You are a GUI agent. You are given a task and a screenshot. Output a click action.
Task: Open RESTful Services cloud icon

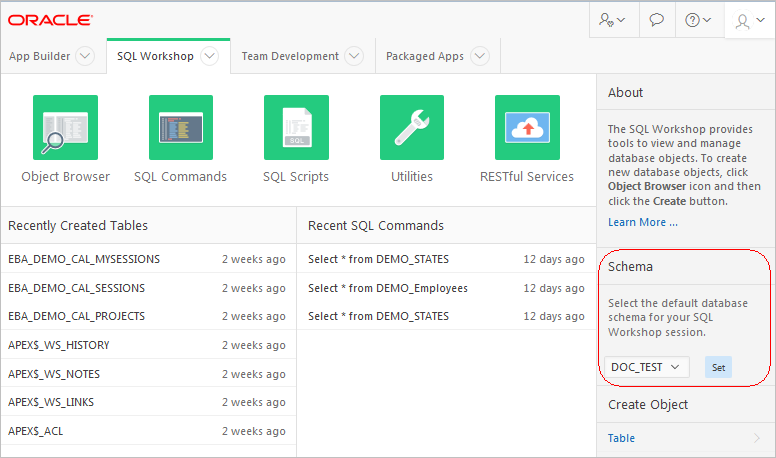coord(527,128)
